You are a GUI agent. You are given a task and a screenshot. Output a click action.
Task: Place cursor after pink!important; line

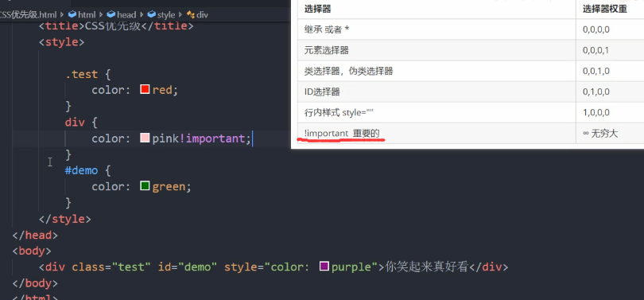[252, 138]
